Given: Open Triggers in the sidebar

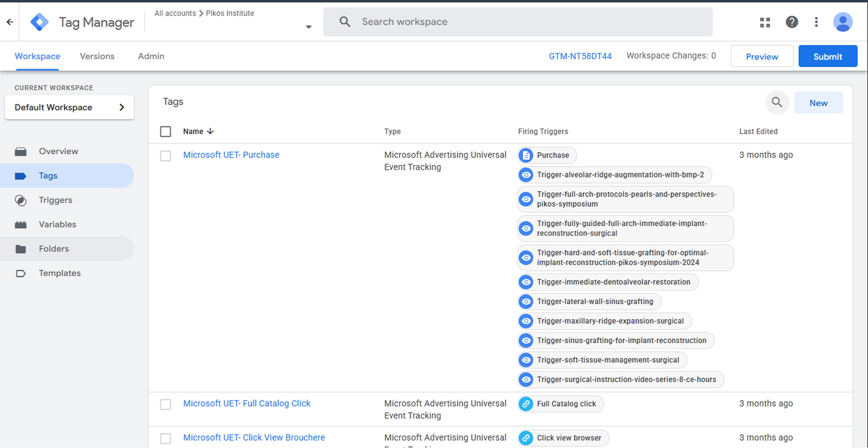Looking at the screenshot, I should tap(67, 200).
